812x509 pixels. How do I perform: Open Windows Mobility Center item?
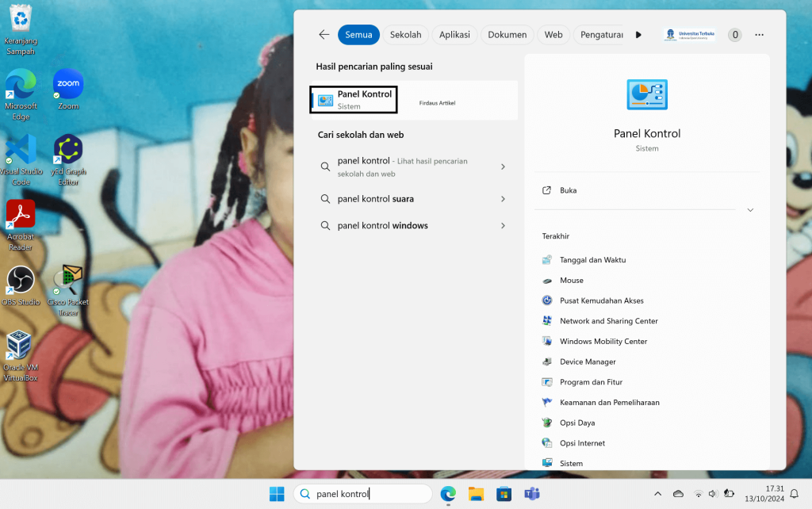point(603,342)
